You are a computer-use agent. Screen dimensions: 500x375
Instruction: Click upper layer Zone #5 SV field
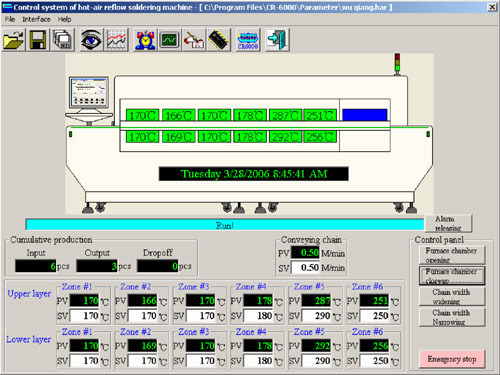click(x=317, y=316)
